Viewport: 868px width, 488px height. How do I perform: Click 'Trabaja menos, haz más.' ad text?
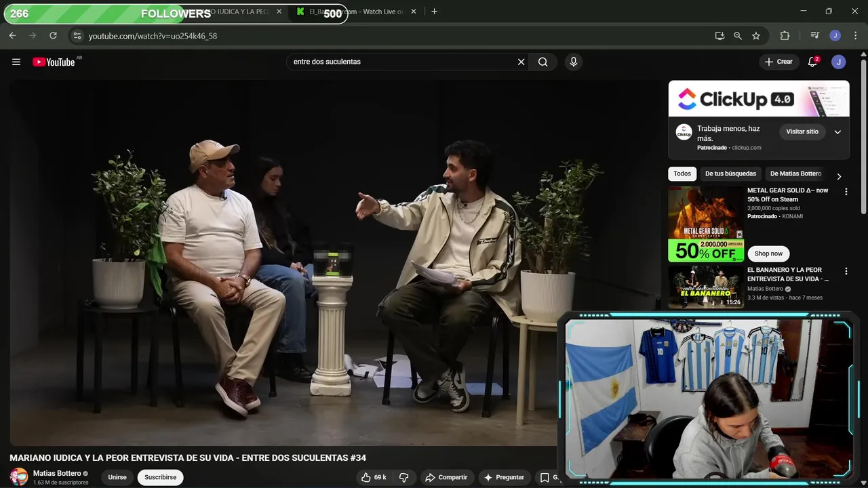(728, 134)
